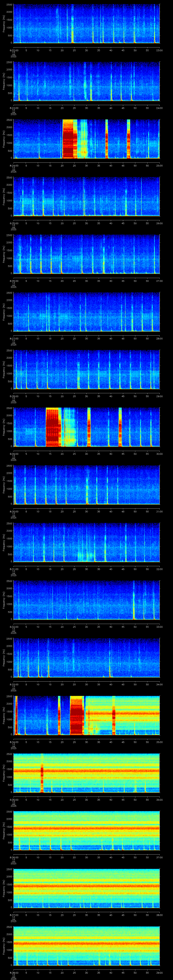Click the 1400 Hz orange band in the 8:36:00 spectrogram
This screenshot has height=980, width=173.
click(x=86, y=828)
